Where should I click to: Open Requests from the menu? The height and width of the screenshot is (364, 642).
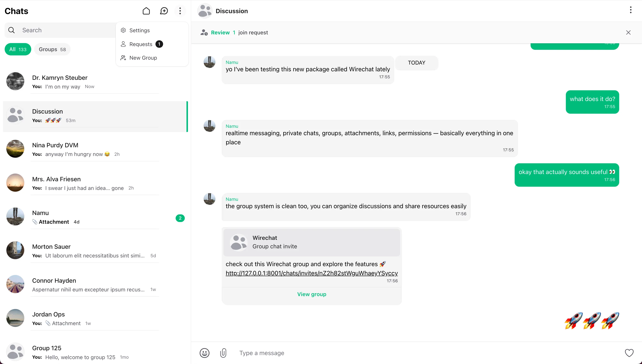point(152,44)
